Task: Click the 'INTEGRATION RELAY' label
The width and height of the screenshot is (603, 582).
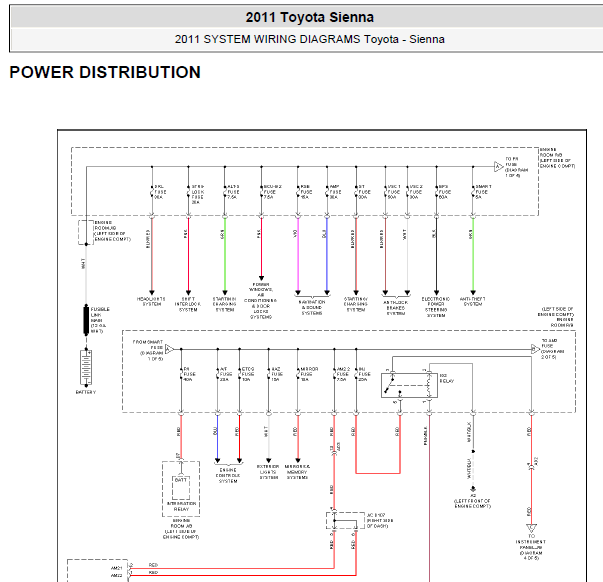Action: pyautogui.click(x=181, y=506)
